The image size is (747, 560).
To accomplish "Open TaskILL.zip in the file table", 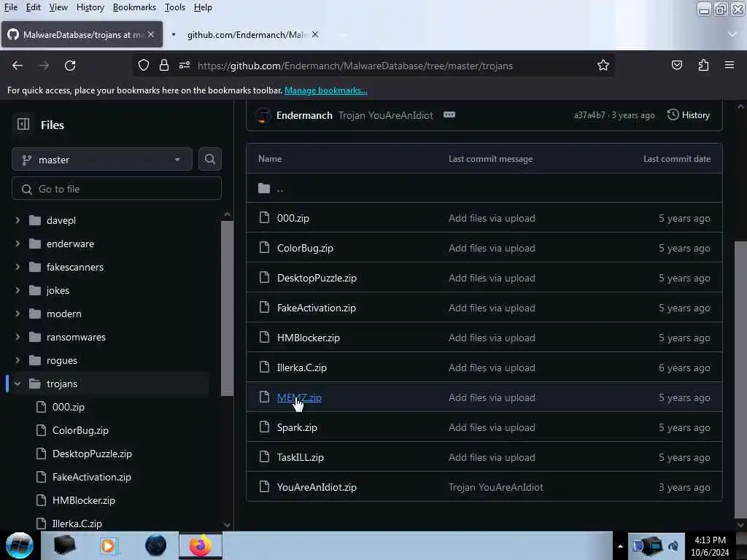I will click(x=300, y=456).
